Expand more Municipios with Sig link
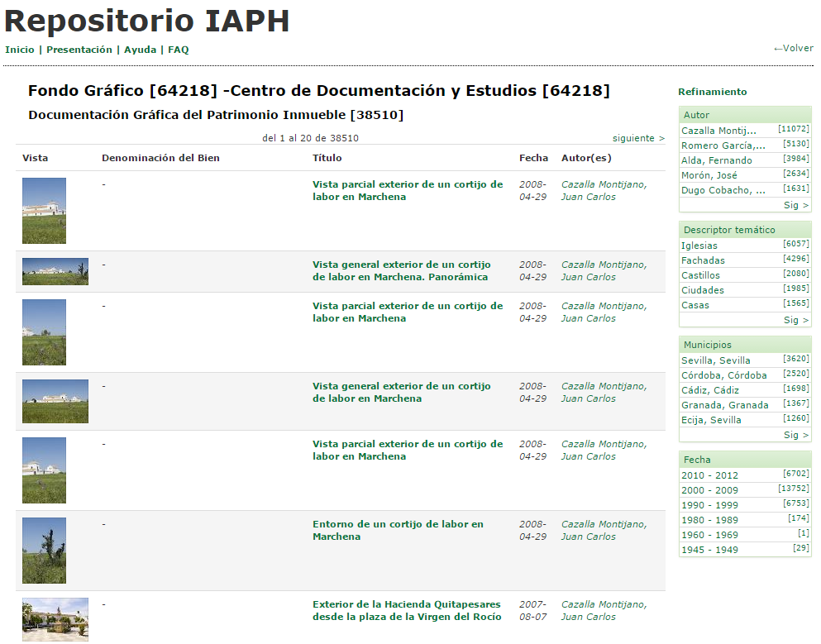Image resolution: width=821 pixels, height=644 pixels. [796, 435]
